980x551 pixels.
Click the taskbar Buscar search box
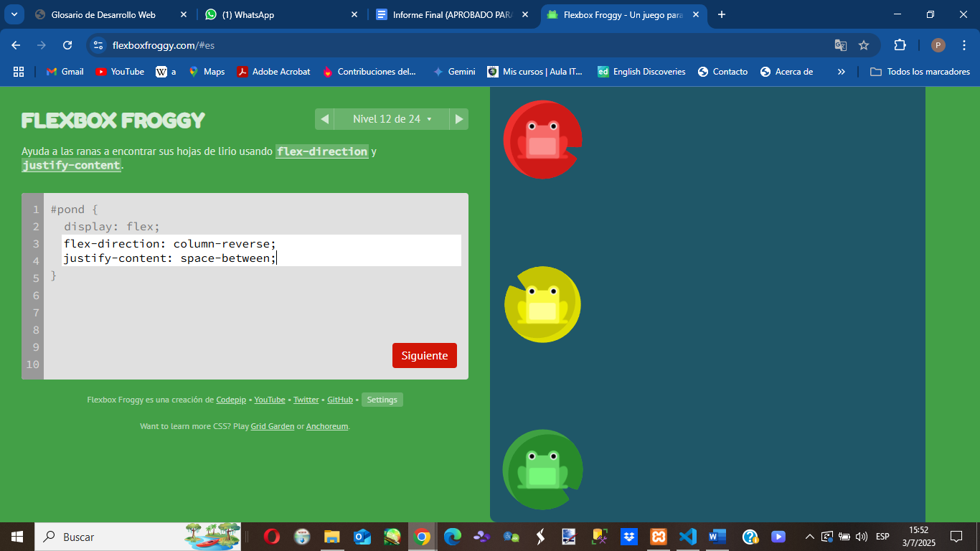139,537
